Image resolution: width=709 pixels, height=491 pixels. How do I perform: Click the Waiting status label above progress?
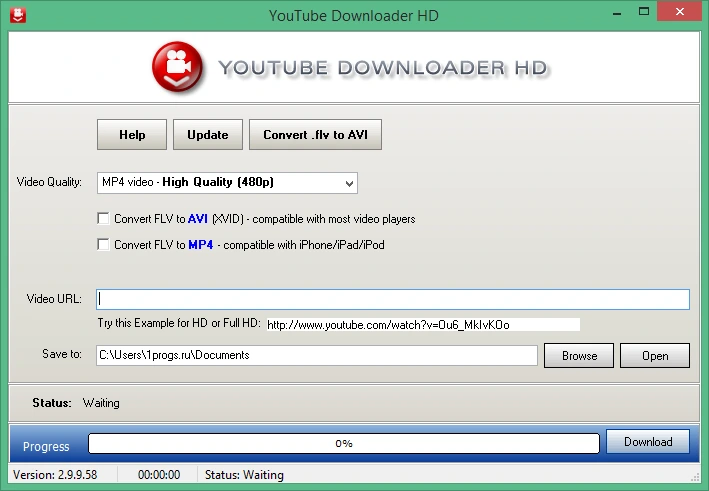click(x=101, y=403)
